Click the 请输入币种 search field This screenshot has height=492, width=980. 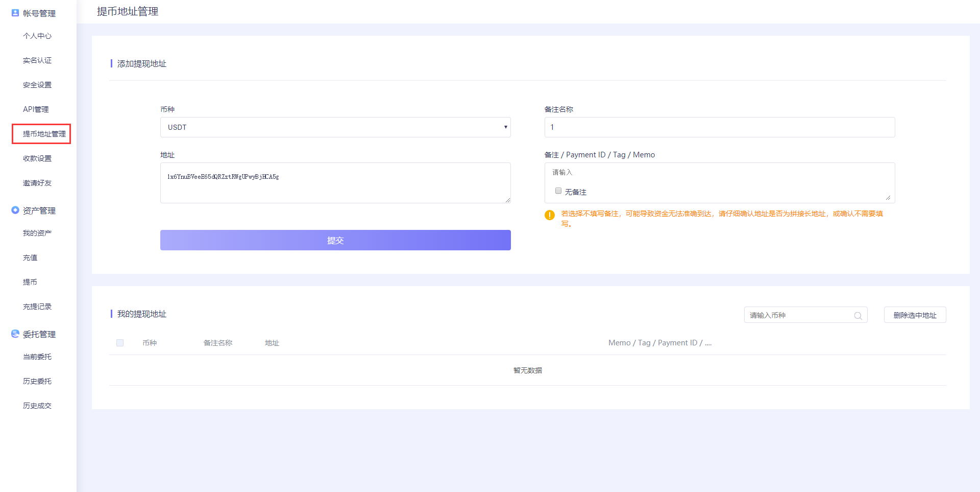(x=799, y=315)
